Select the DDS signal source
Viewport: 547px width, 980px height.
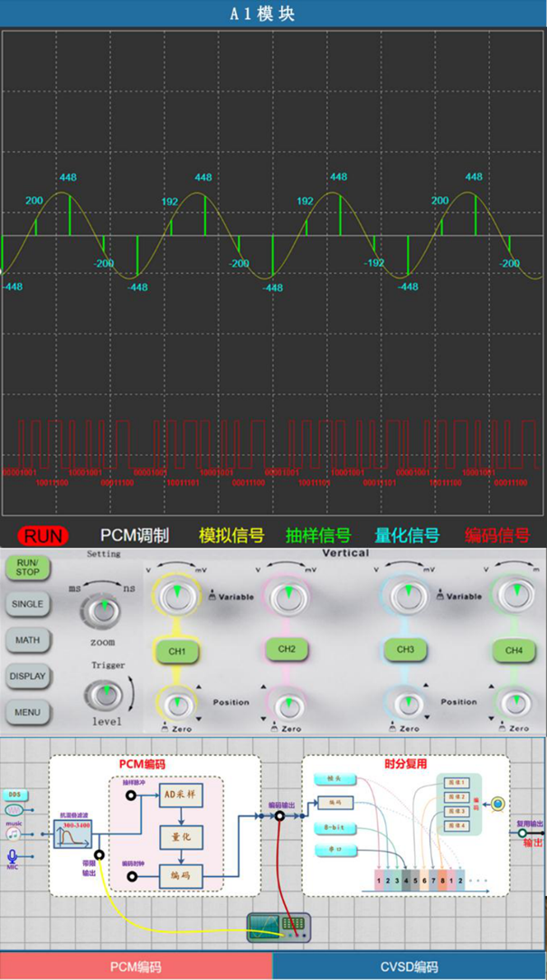[14, 795]
